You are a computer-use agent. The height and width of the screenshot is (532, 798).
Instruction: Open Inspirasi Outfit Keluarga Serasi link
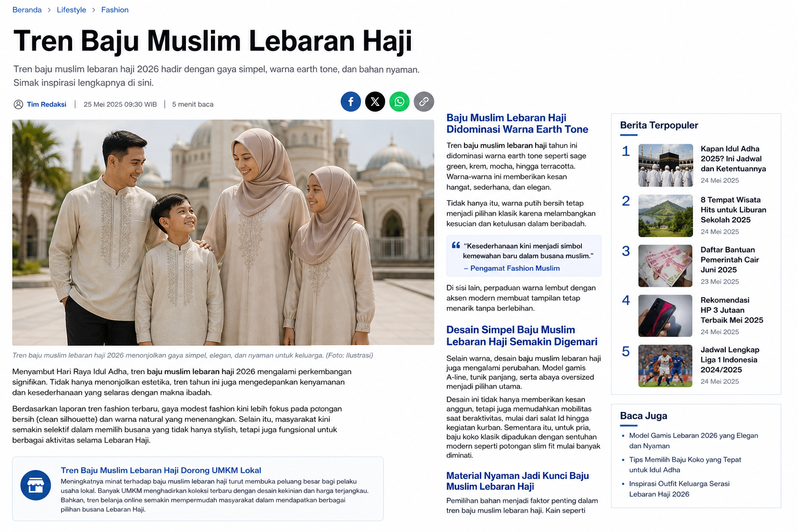pos(679,488)
